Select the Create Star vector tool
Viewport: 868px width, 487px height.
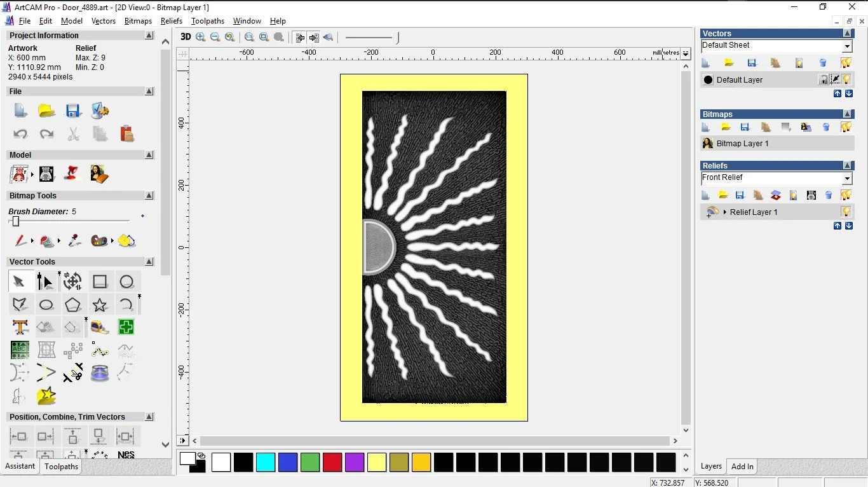pyautogui.click(x=100, y=305)
